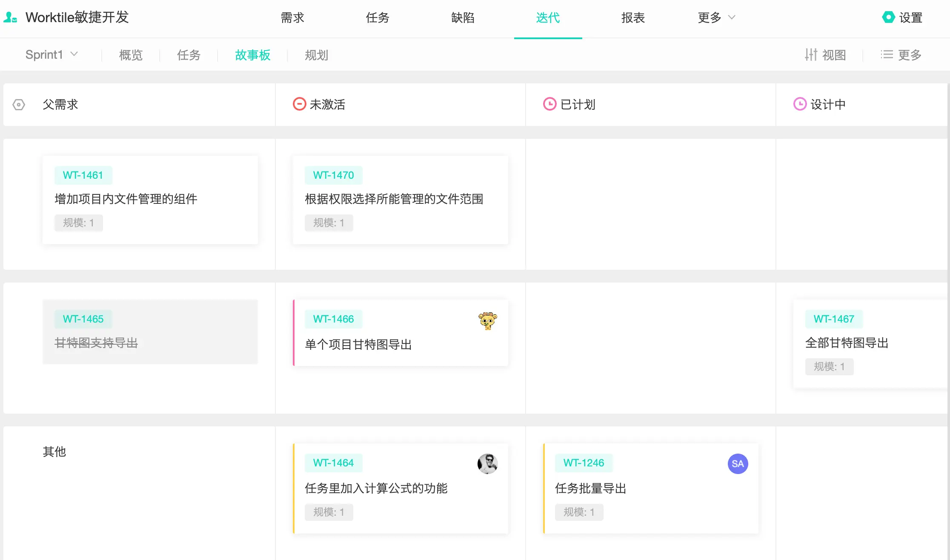Click the giraffe avatar on WT-1466
Screen dimensions: 950x560
tap(487, 320)
